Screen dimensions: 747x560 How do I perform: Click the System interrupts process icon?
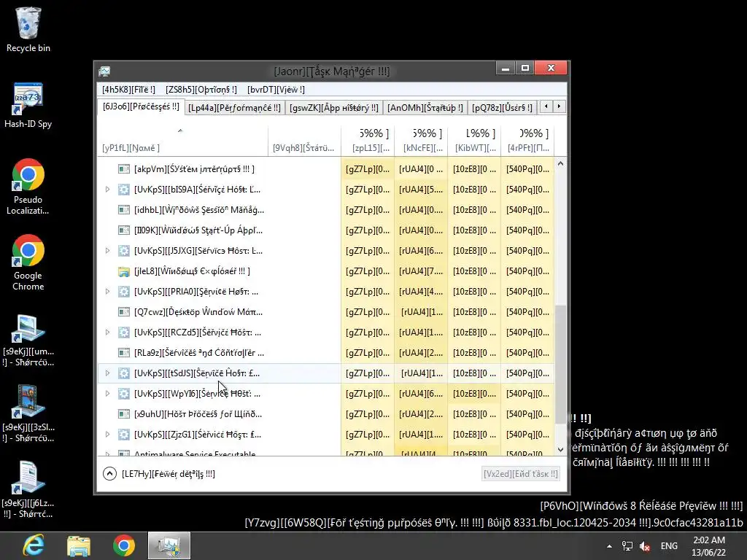(x=124, y=169)
